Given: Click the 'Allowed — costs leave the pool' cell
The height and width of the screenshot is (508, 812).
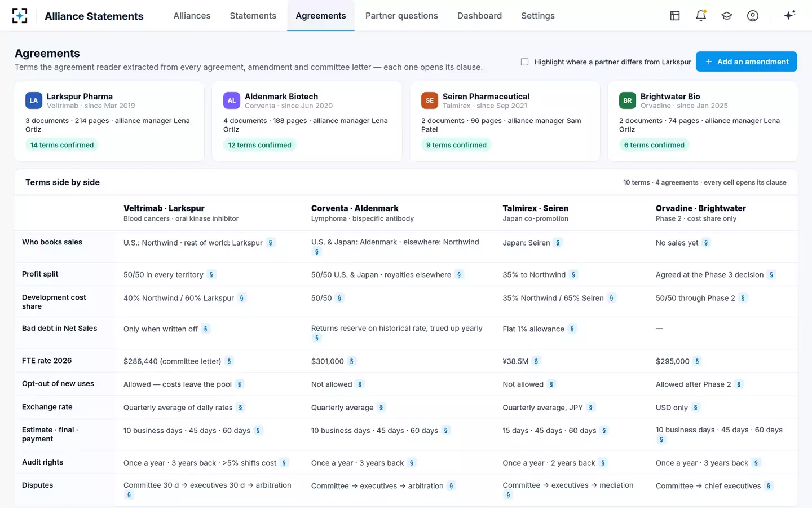Looking at the screenshot, I should [x=178, y=384].
